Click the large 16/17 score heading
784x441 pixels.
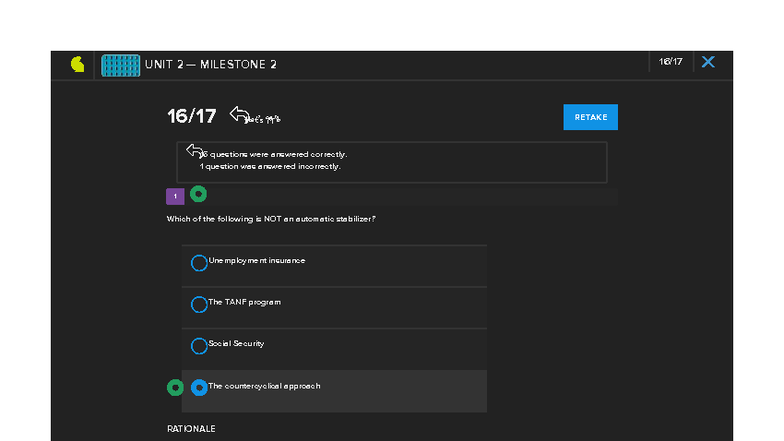point(192,116)
